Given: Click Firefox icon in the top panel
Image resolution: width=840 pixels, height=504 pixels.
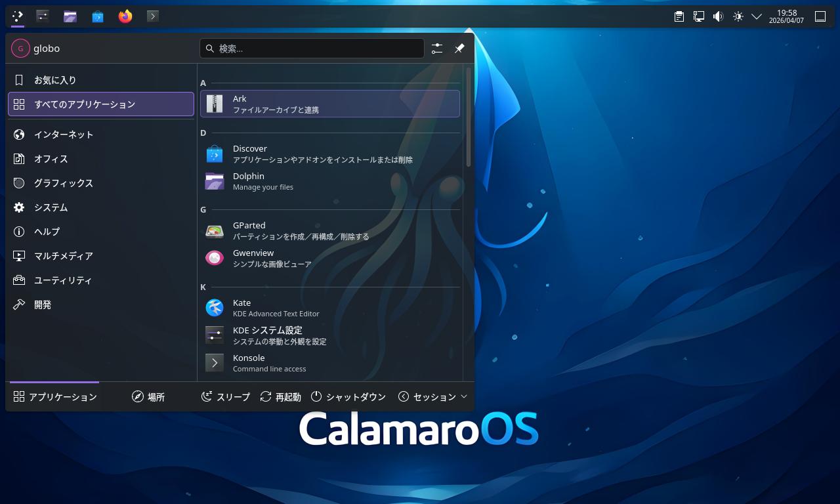Looking at the screenshot, I should [125, 16].
